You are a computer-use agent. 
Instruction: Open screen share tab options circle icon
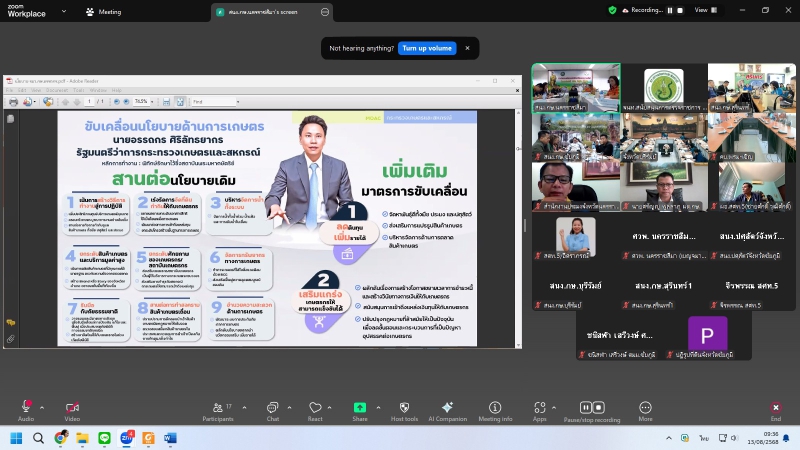point(325,12)
